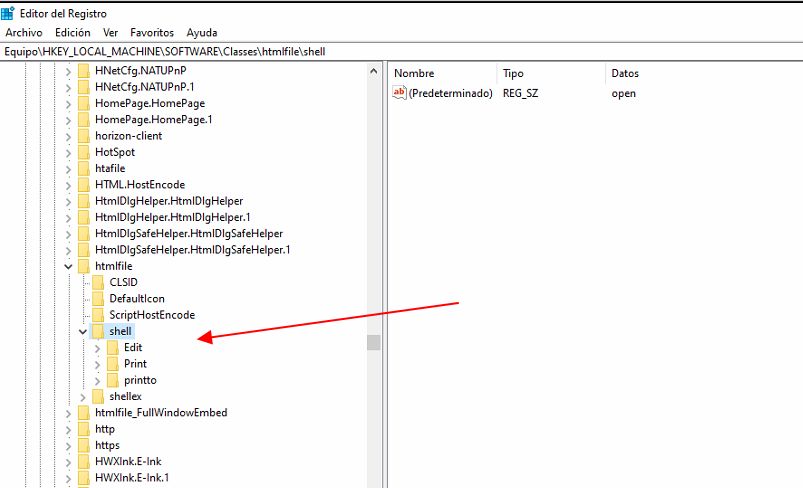Click the HNetCfg.NATUPnP.1 folder icon
This screenshot has width=803, height=488.
[x=83, y=87]
